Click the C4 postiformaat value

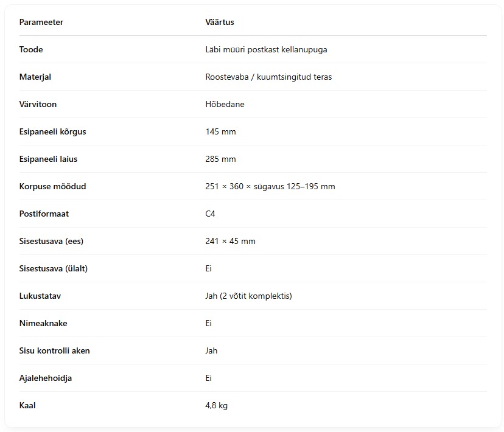click(210, 214)
